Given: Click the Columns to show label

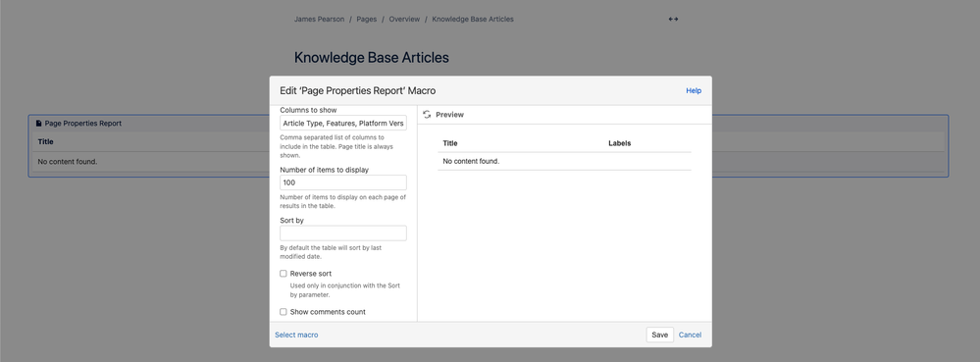Looking at the screenshot, I should point(308,110).
